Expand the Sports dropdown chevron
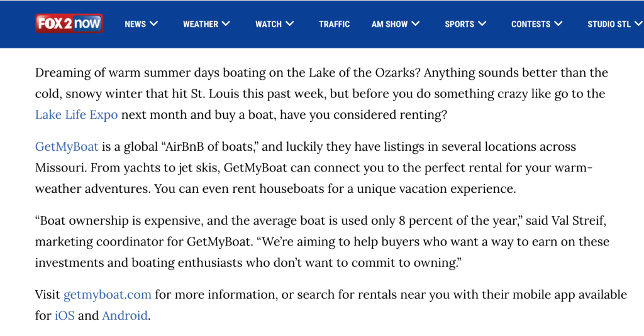 (x=482, y=24)
